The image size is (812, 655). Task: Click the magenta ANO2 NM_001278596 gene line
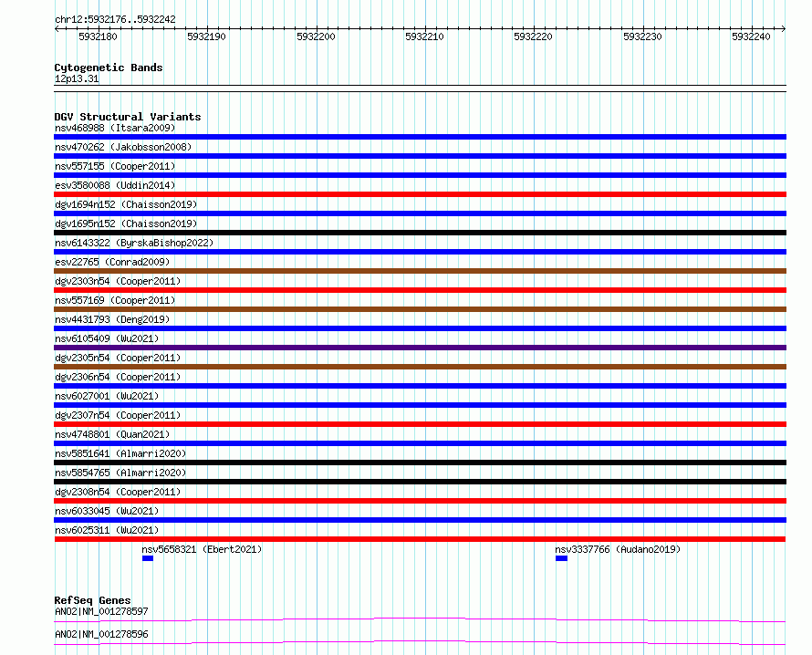(x=420, y=642)
